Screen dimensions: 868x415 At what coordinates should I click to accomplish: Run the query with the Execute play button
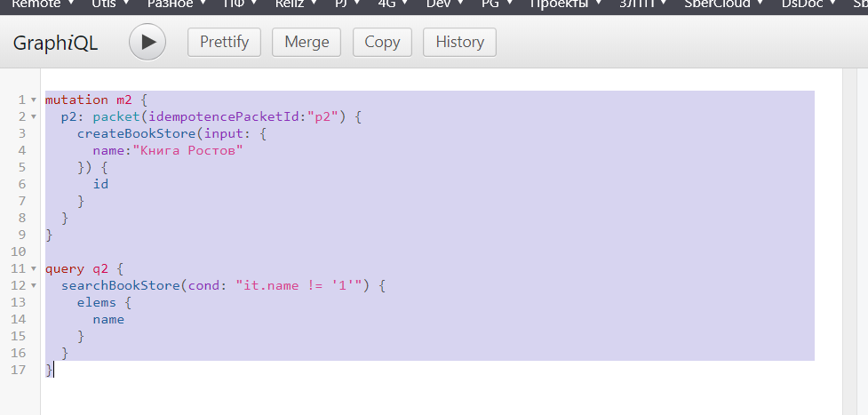(147, 42)
